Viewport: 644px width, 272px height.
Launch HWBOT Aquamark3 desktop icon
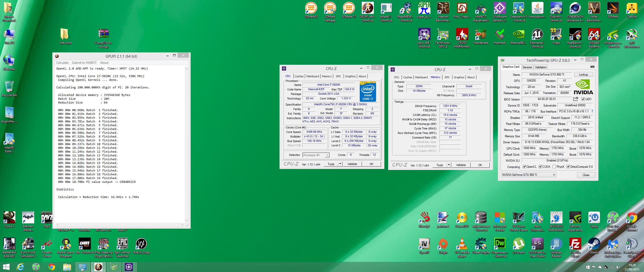point(481,12)
